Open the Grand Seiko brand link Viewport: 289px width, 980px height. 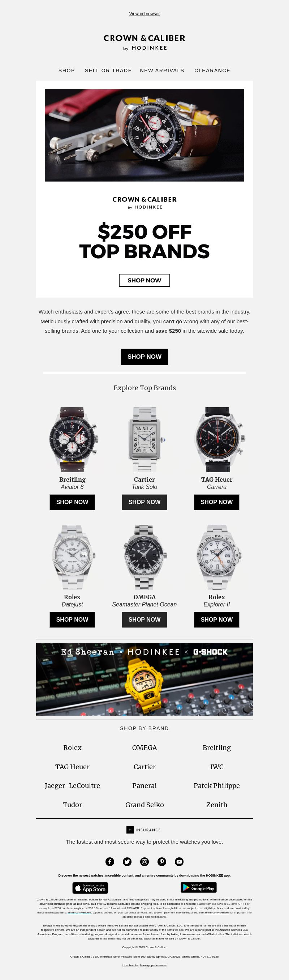click(144, 805)
